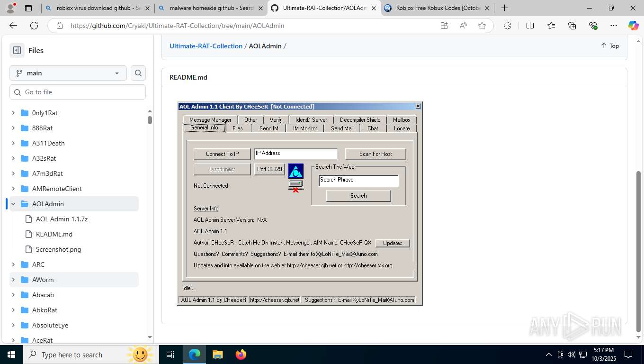Launch Firefox from the taskbar
Image resolution: width=644 pixels, height=364 pixels.
pyautogui.click(x=241, y=355)
